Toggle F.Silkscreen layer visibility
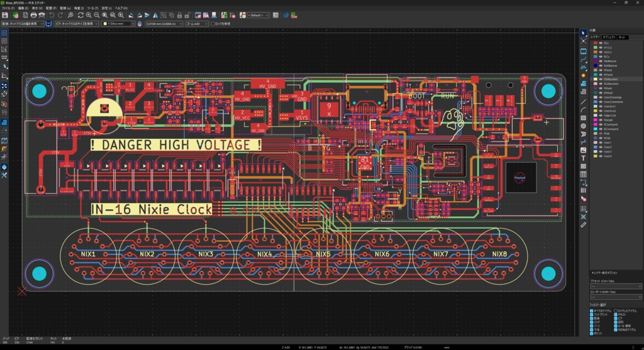The width and height of the screenshot is (644, 350). (x=601, y=79)
